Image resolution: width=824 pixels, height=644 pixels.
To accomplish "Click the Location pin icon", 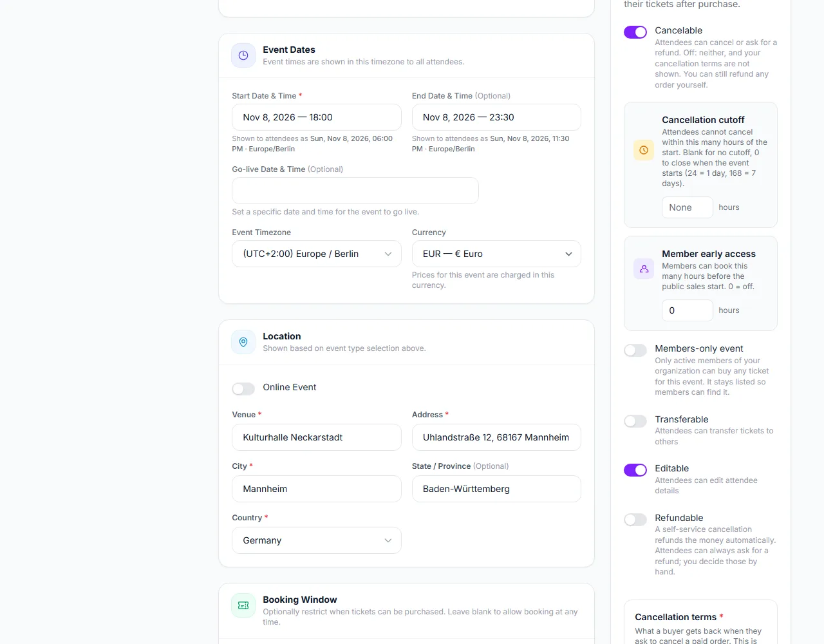I will [243, 342].
